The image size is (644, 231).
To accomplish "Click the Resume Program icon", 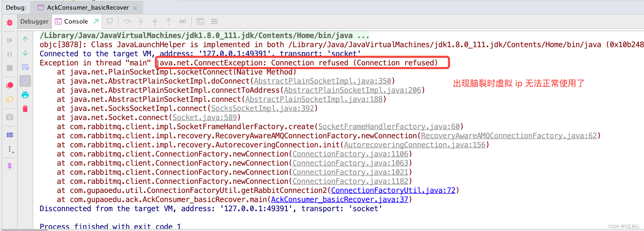I will click(10, 40).
